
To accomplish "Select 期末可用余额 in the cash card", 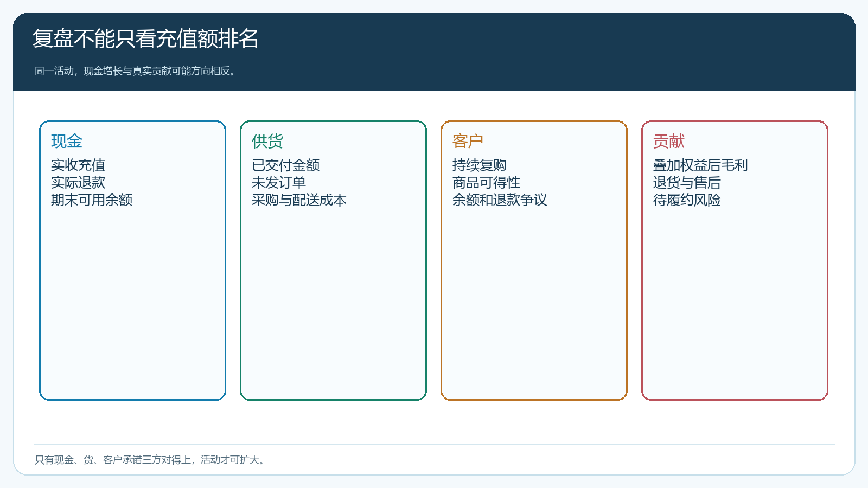I will tap(92, 200).
